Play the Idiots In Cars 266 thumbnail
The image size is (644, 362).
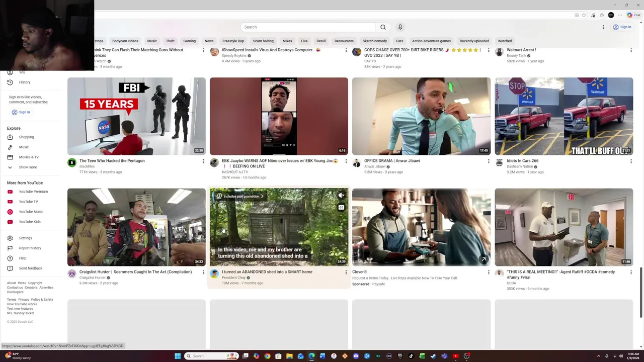click(x=563, y=116)
